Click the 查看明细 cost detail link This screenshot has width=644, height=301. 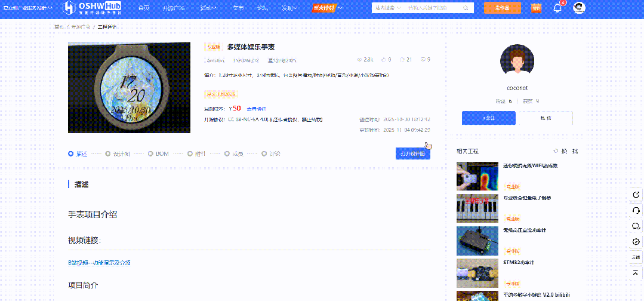coord(256,109)
